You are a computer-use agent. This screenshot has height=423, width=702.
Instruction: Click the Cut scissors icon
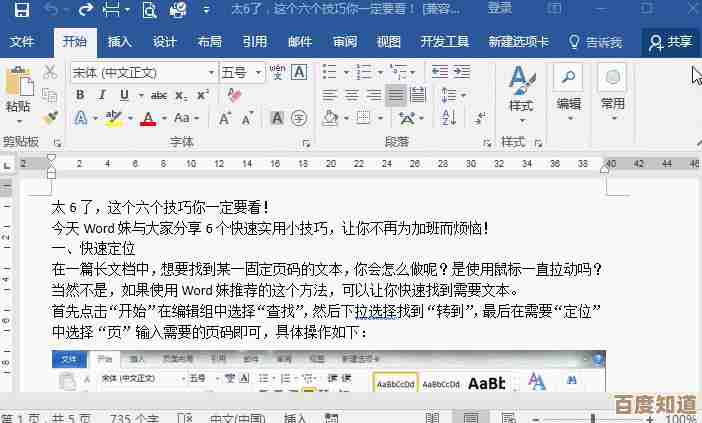50,72
